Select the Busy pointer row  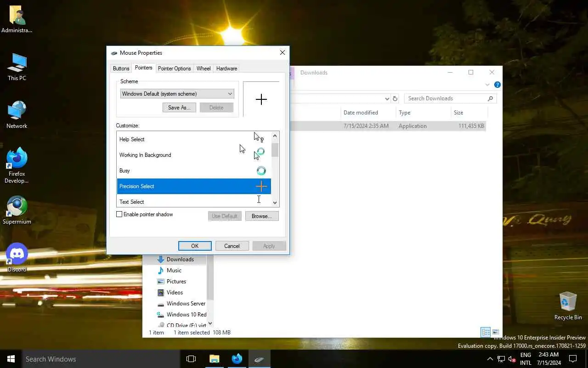tap(193, 171)
